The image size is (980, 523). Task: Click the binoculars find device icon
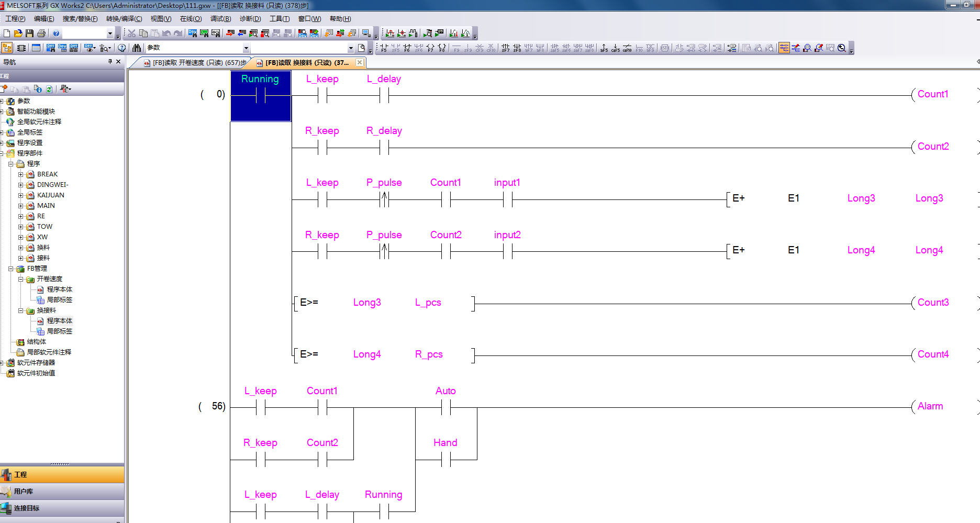point(137,48)
